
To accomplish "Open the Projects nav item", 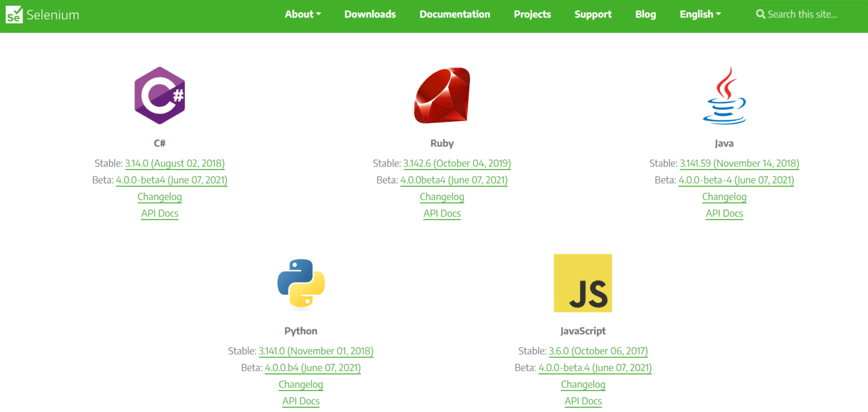I will tap(532, 15).
